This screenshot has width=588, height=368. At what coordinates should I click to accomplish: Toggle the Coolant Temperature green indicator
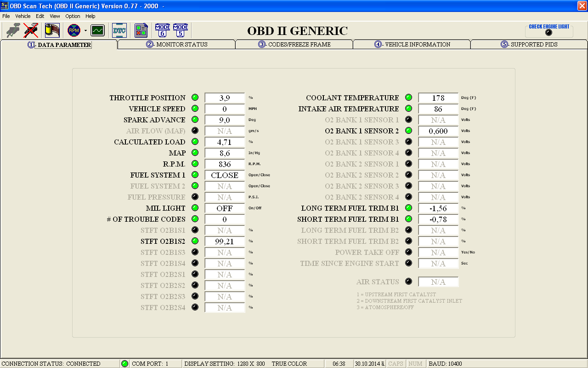[408, 98]
